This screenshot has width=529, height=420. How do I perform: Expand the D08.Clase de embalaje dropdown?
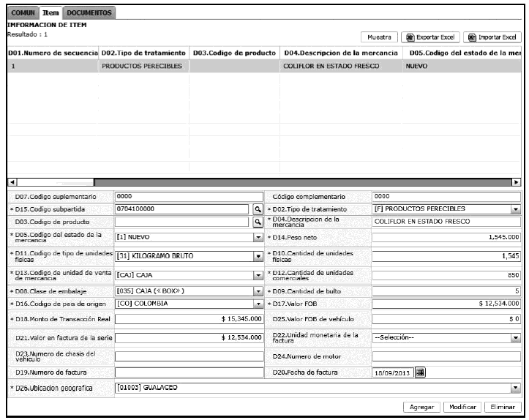coord(258,291)
